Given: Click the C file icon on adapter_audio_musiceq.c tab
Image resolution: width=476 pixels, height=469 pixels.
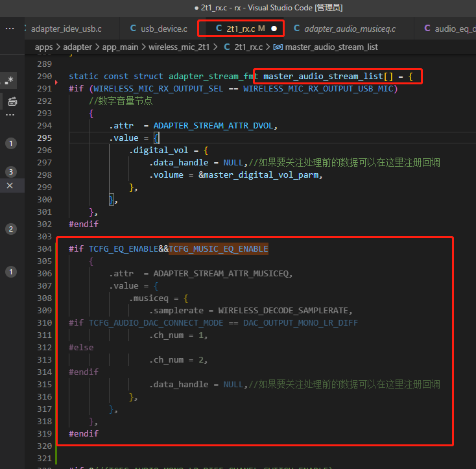Looking at the screenshot, I should (296, 29).
